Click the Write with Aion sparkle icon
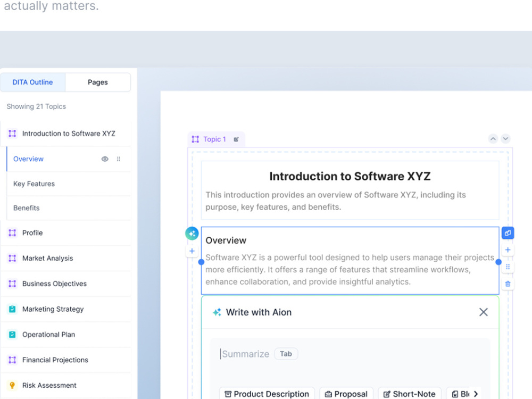532x399 pixels. (x=217, y=312)
